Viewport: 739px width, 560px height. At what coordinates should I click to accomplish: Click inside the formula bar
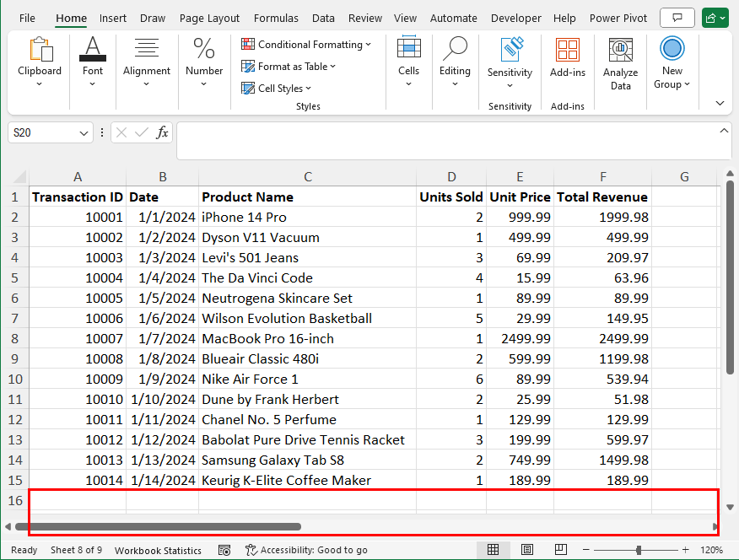[447, 140]
